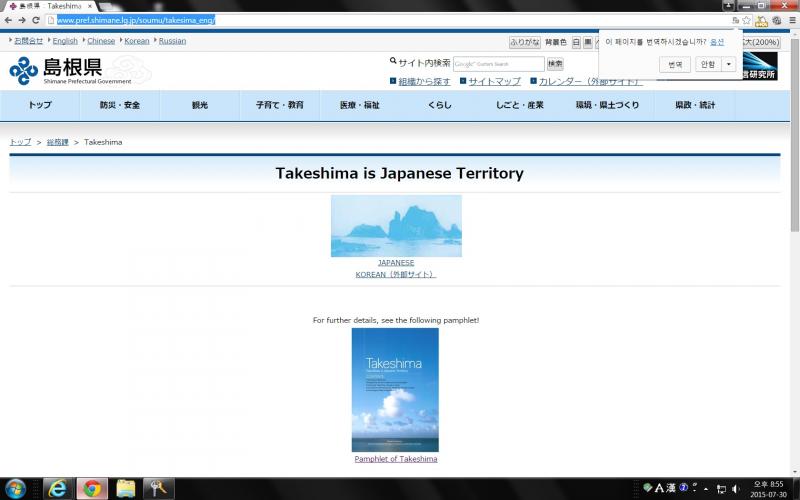The image size is (800, 500).
Task: Click the translate icon in the address bar
Action: (735, 20)
